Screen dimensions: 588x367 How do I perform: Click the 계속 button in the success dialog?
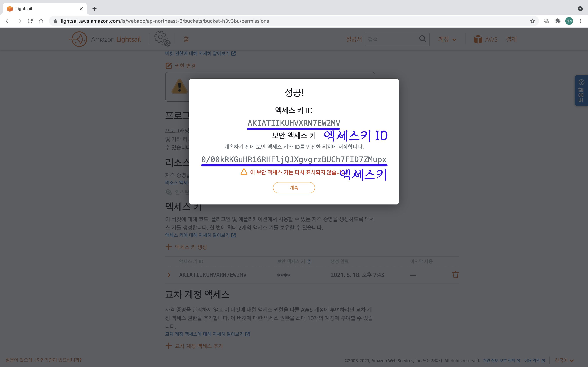(294, 188)
